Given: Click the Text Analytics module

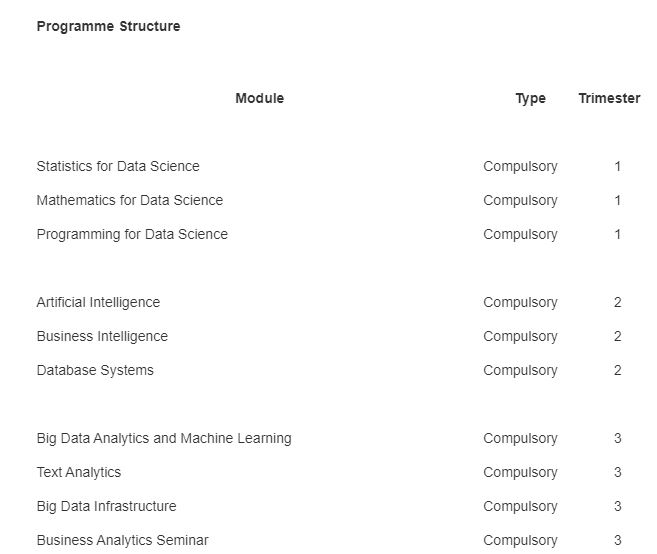Looking at the screenshot, I should (79, 473).
